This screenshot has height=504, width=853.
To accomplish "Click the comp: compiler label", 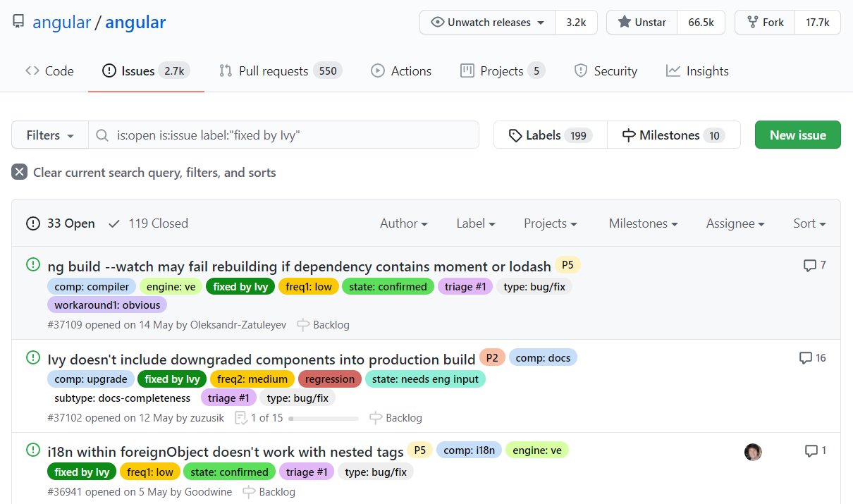I will (x=92, y=286).
